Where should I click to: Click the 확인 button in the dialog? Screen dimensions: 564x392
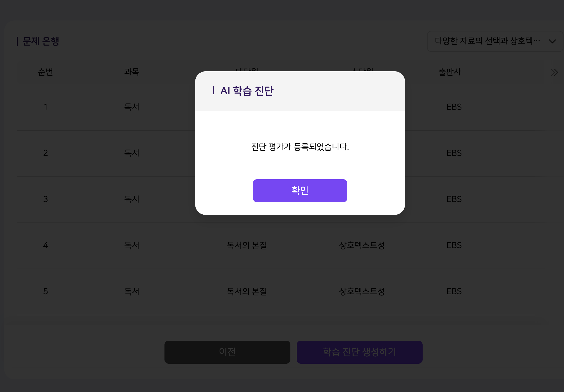300,190
